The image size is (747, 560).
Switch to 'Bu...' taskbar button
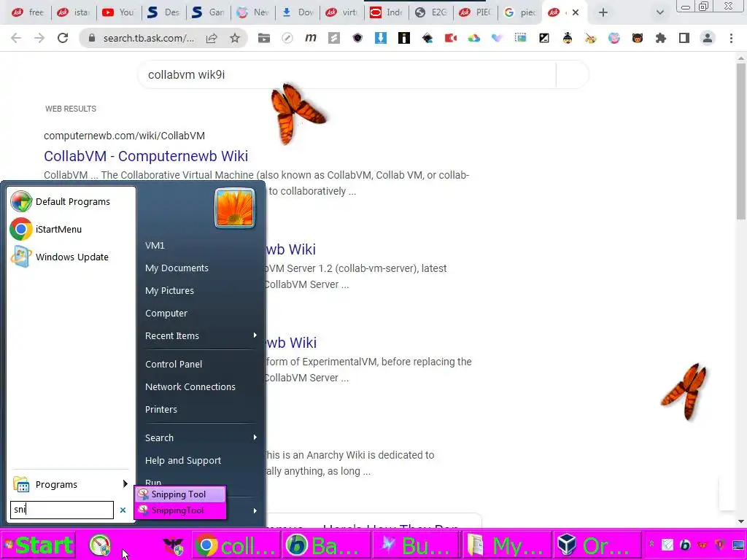(415, 545)
